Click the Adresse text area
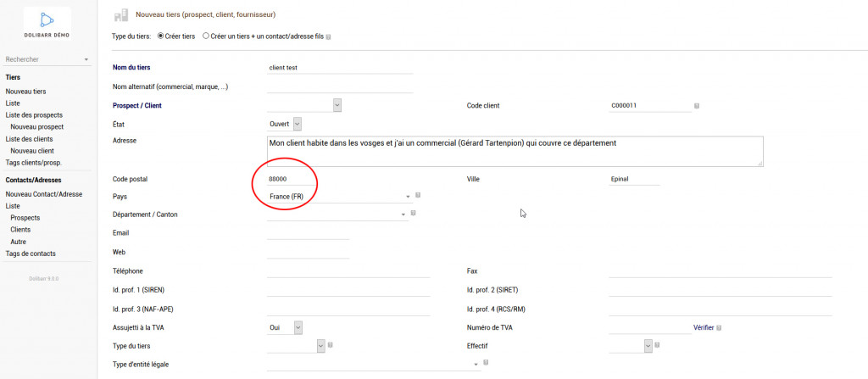 click(515, 152)
